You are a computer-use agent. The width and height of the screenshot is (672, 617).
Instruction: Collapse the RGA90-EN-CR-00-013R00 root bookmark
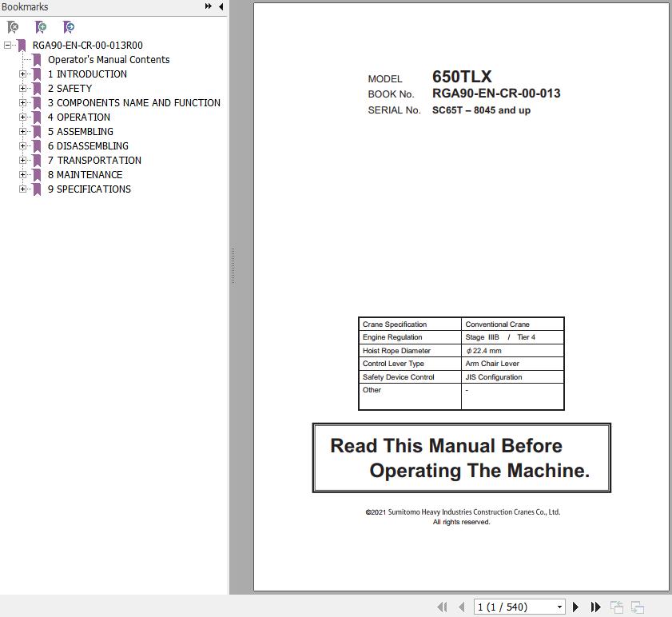[7, 45]
